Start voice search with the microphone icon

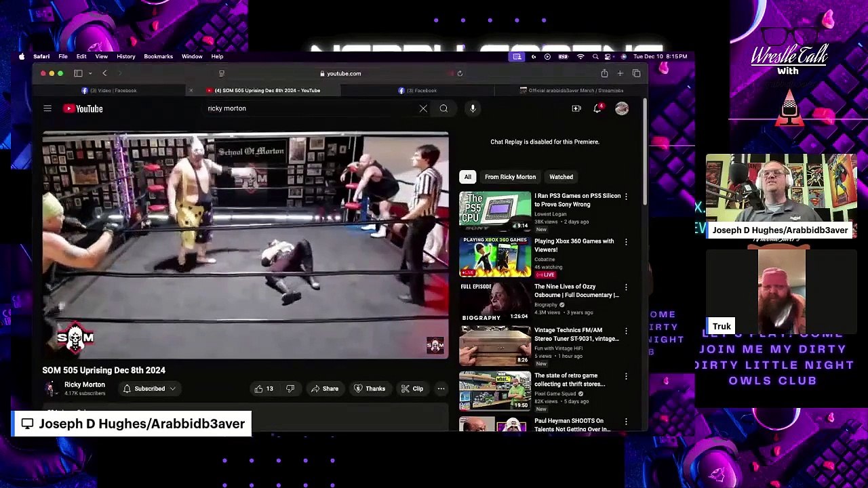[x=473, y=108]
